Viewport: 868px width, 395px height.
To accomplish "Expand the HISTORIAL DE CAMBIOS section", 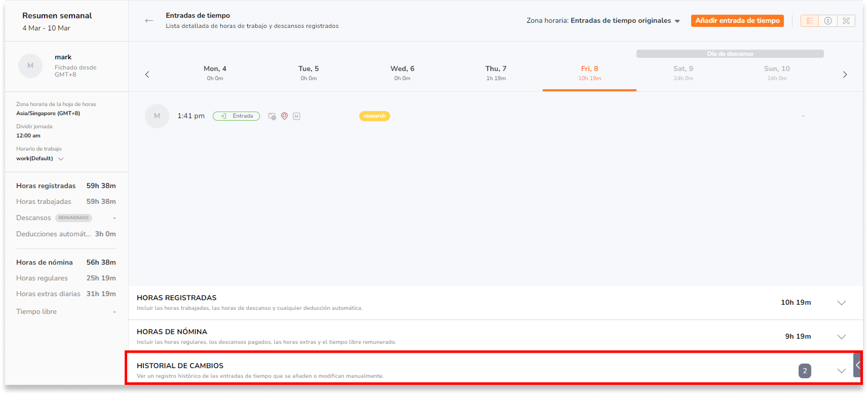I will [841, 371].
